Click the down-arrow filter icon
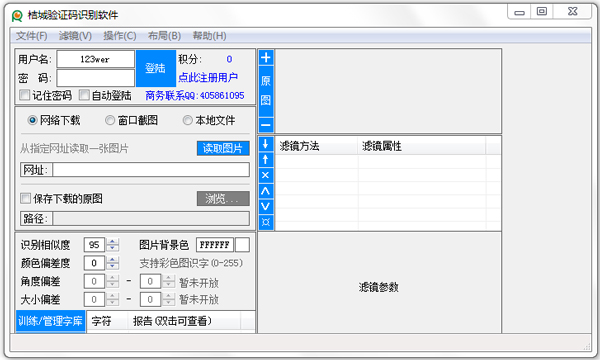The height and width of the screenshot is (360, 600). [266, 144]
